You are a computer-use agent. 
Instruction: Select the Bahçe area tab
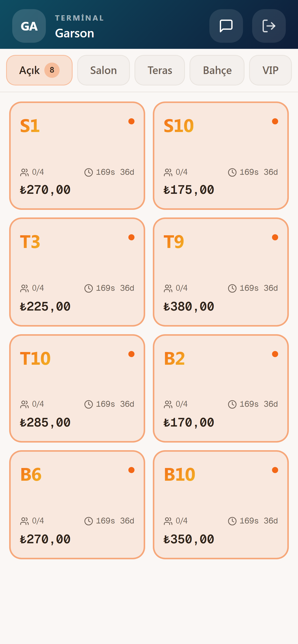point(217,70)
